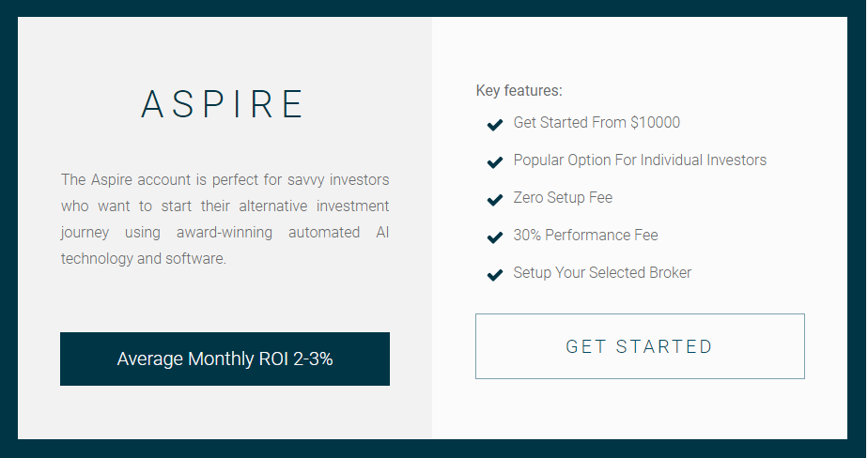Image resolution: width=868 pixels, height=458 pixels.
Task: Select the Get Started From $10000 text
Action: (597, 122)
